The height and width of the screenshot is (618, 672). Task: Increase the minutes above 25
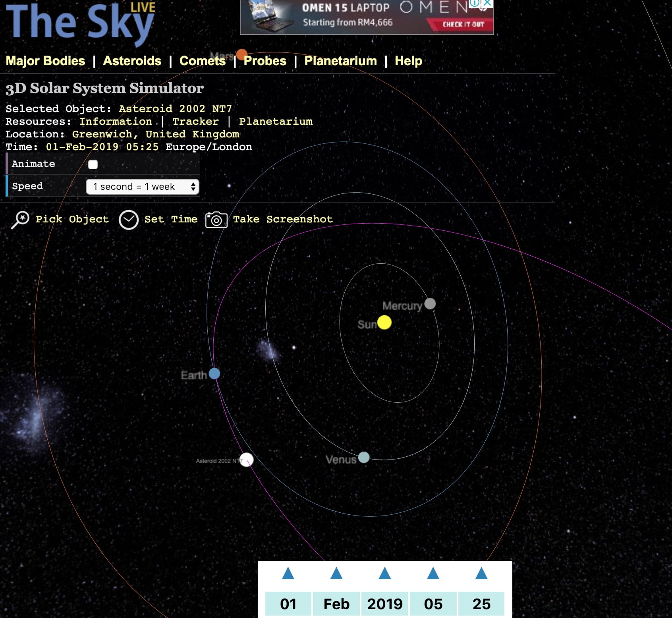click(481, 573)
